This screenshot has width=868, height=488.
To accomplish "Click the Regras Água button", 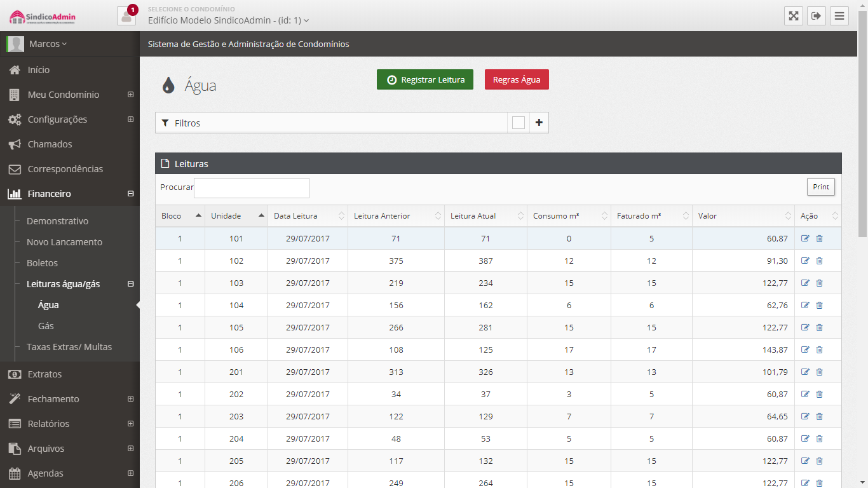I will [517, 79].
